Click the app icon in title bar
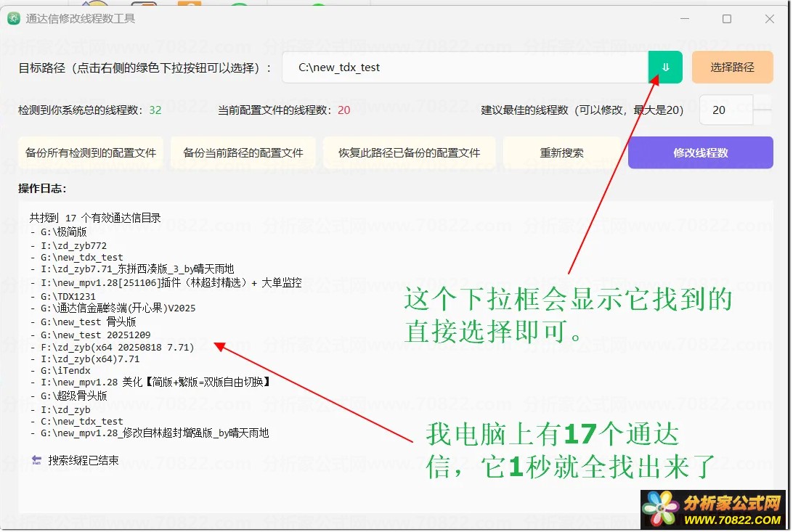This screenshot has width=793, height=532. click(x=14, y=19)
